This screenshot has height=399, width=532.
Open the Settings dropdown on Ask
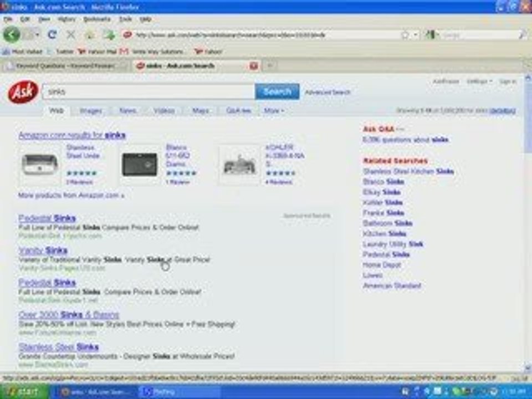click(479, 81)
